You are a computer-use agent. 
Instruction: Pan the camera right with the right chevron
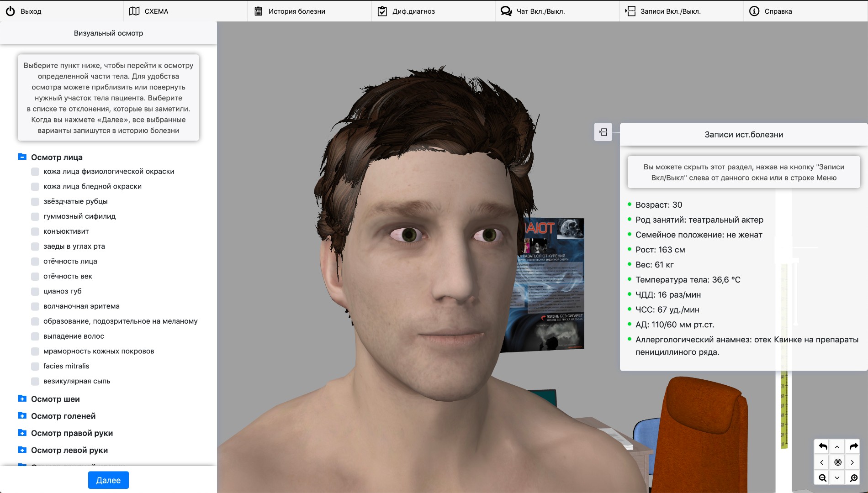853,462
